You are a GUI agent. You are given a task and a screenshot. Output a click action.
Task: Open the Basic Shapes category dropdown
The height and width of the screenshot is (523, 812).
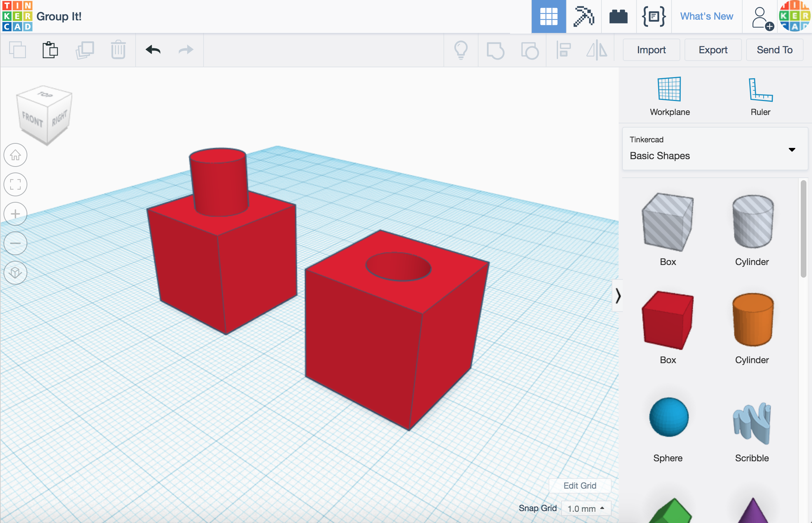tap(715, 149)
